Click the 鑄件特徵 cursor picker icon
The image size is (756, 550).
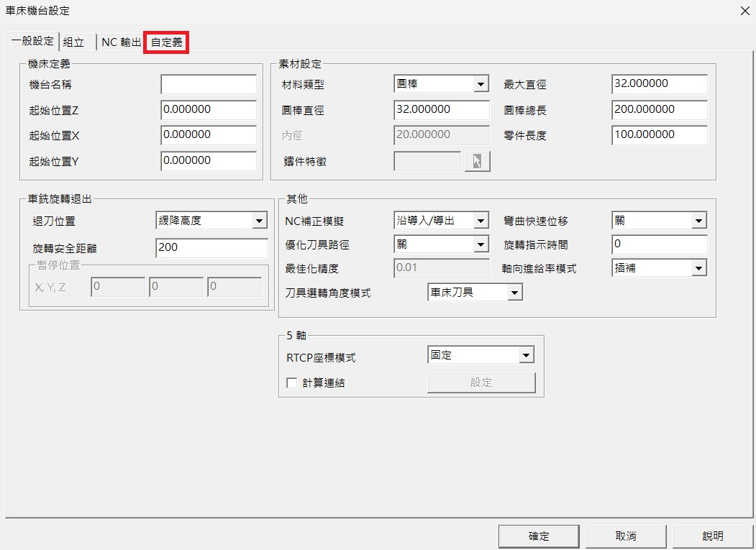click(x=477, y=162)
